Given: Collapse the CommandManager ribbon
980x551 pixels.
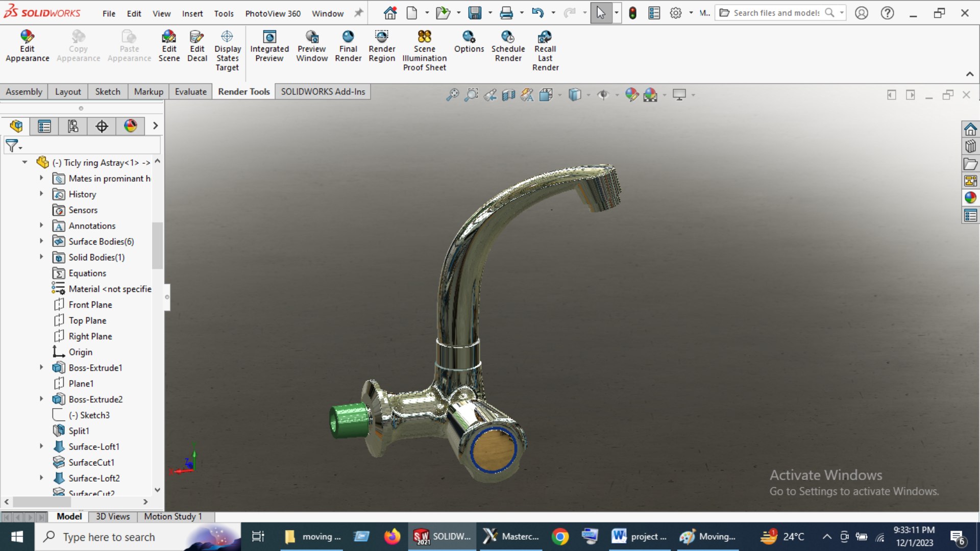Looking at the screenshot, I should 970,74.
